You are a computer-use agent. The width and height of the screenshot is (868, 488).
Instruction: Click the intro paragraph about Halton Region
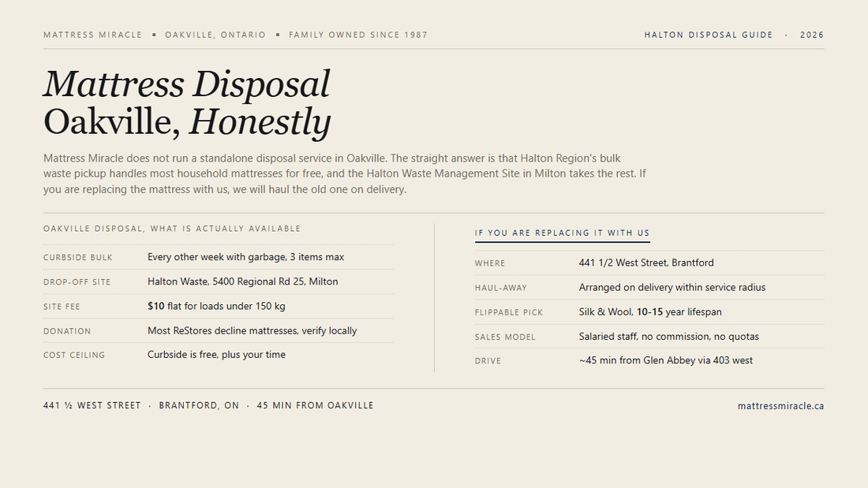(345, 173)
